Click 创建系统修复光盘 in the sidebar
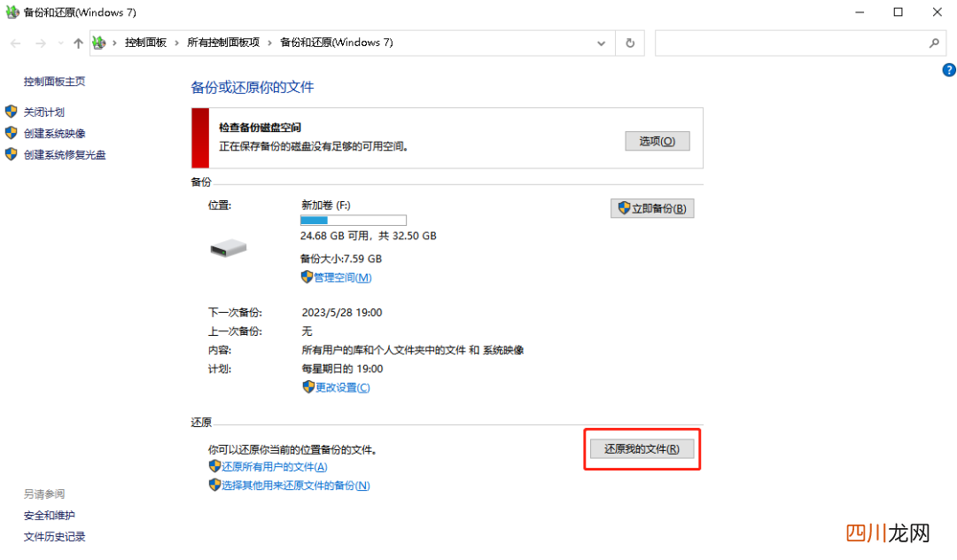957x560 pixels. click(65, 155)
